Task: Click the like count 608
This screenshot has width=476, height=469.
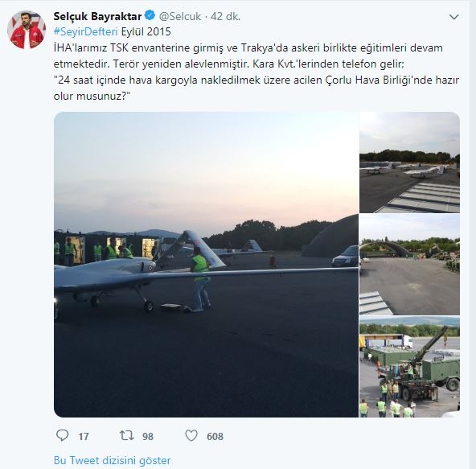Action: coord(215,437)
